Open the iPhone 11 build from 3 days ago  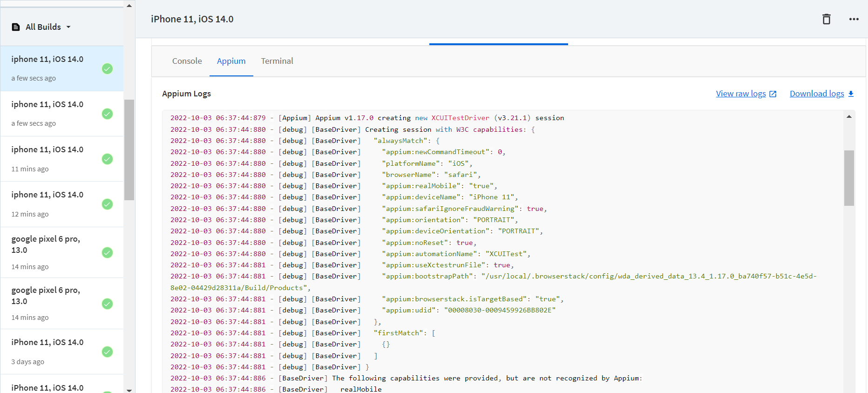[x=62, y=352]
